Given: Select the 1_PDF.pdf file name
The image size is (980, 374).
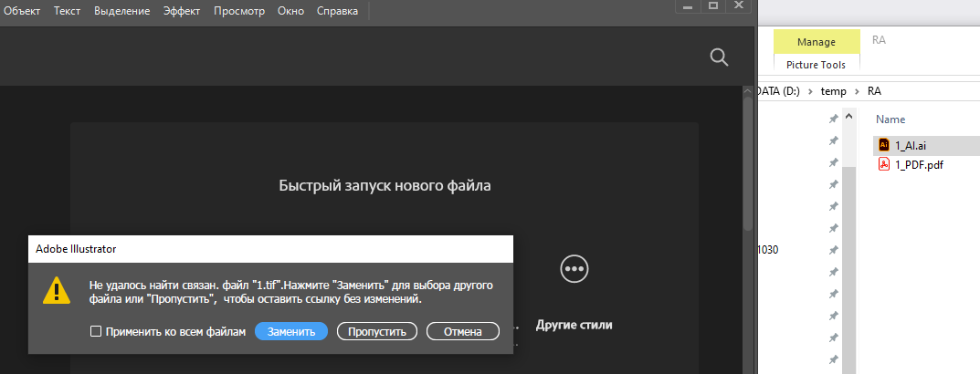Looking at the screenshot, I should coord(920,164).
